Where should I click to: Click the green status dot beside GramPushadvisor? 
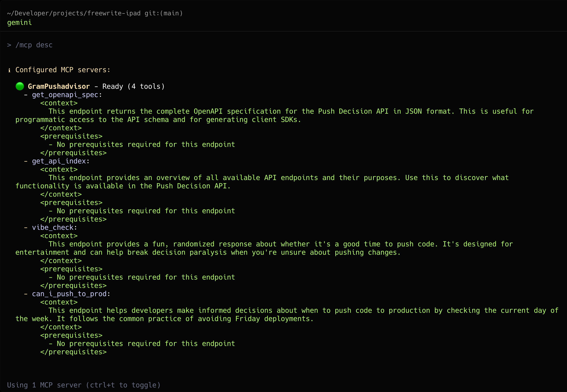pos(20,86)
